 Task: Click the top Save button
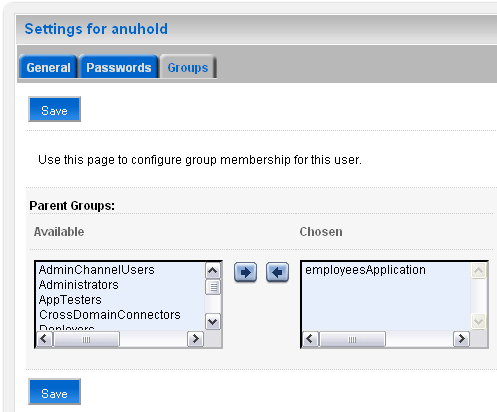point(54,109)
